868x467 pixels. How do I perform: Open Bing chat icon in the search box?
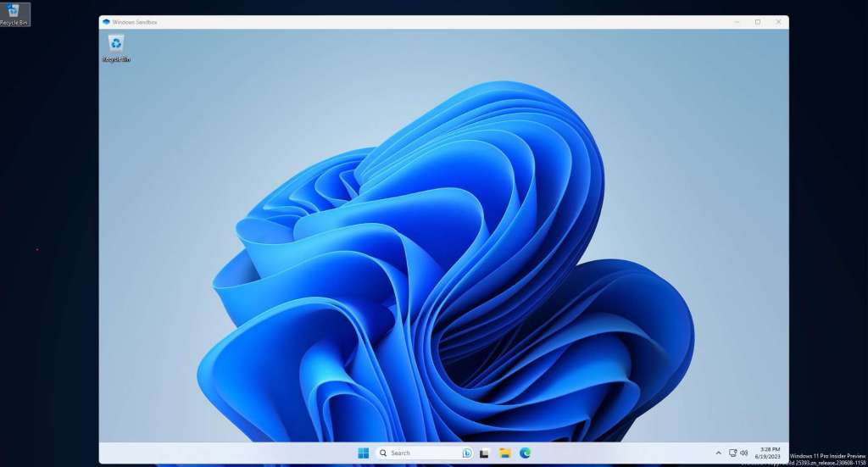(x=467, y=453)
